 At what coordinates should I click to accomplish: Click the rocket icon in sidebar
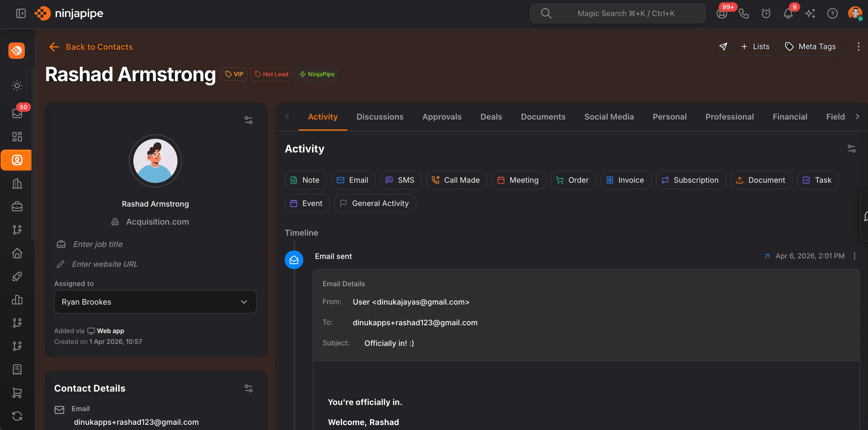(17, 276)
